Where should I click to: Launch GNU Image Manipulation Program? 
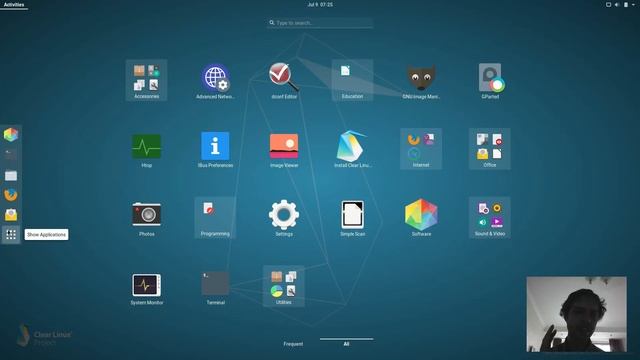(421, 80)
